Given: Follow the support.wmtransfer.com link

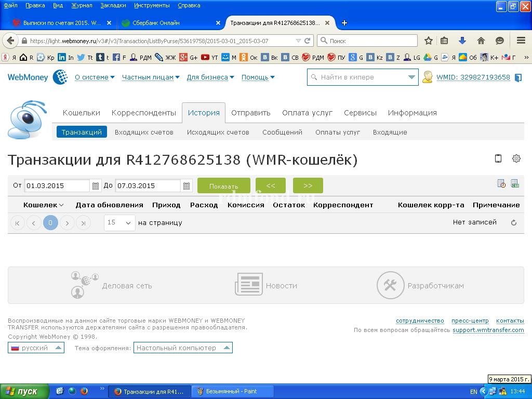Looking at the screenshot, I should pyautogui.click(x=488, y=330).
